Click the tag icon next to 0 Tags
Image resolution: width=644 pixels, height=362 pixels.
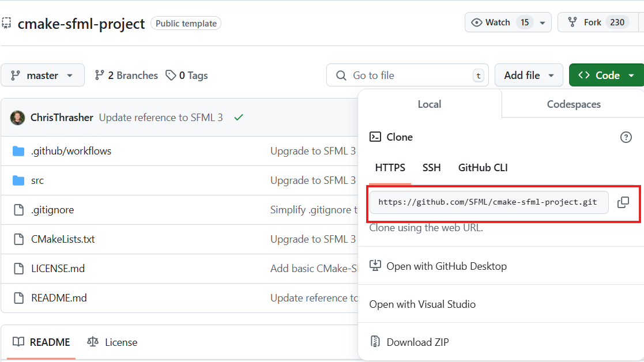click(x=171, y=75)
